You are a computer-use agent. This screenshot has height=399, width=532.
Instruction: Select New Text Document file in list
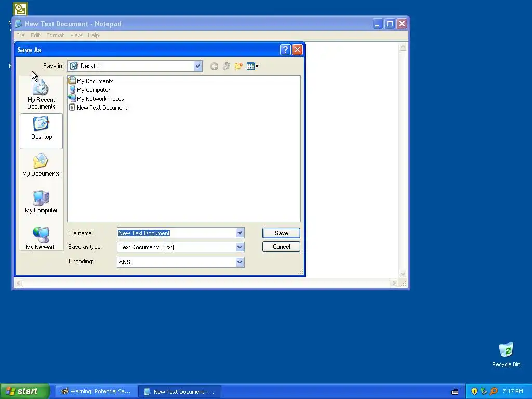click(x=98, y=108)
